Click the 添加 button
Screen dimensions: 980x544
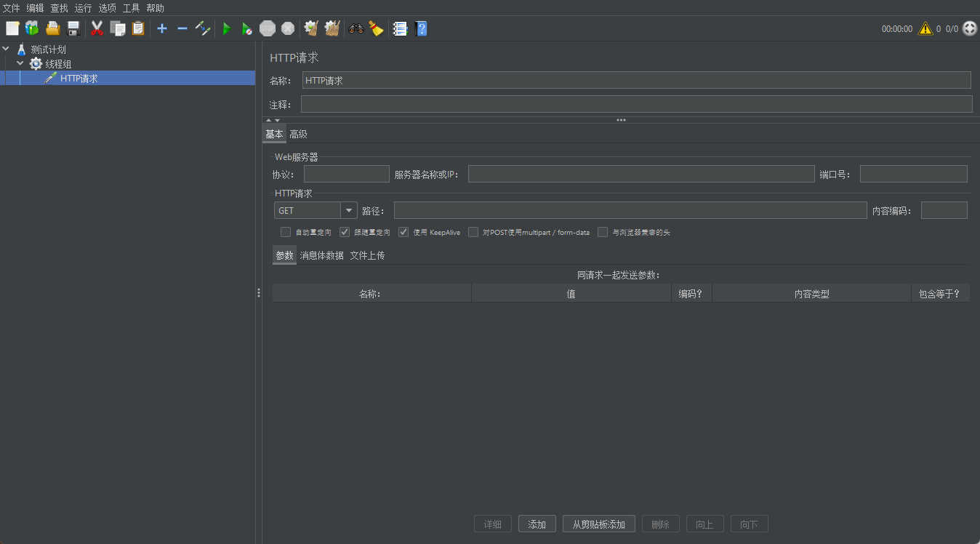coord(537,524)
